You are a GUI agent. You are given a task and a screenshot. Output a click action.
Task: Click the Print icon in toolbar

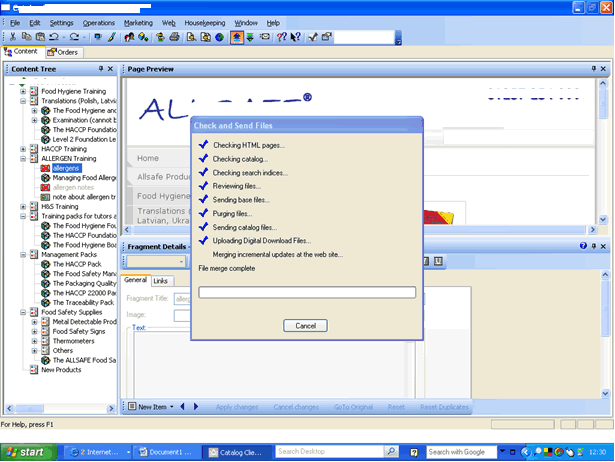pyautogui.click(x=175, y=37)
